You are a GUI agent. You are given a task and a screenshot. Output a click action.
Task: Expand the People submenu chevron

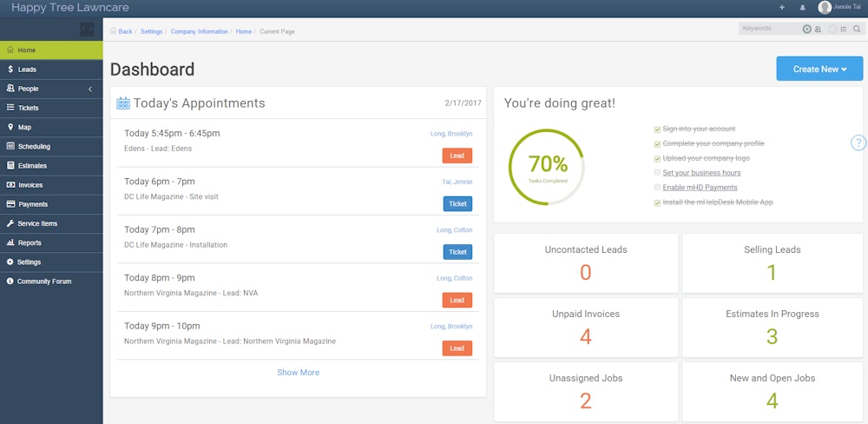[x=90, y=89]
